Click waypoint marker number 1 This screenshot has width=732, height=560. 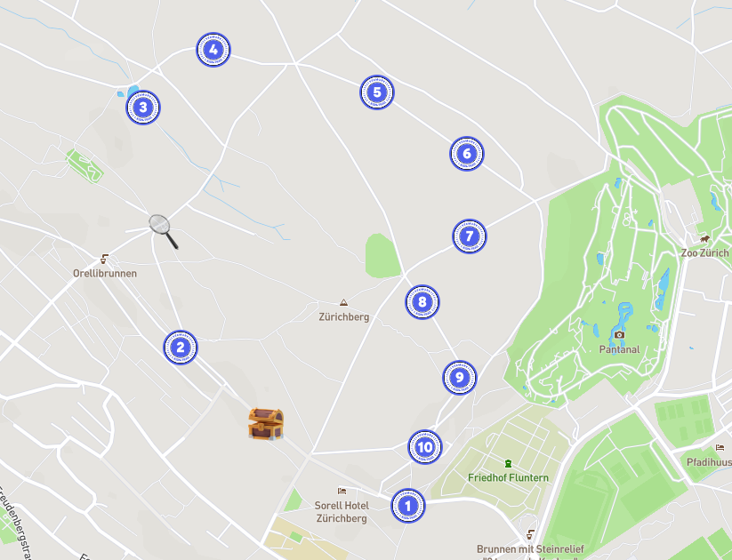point(408,506)
